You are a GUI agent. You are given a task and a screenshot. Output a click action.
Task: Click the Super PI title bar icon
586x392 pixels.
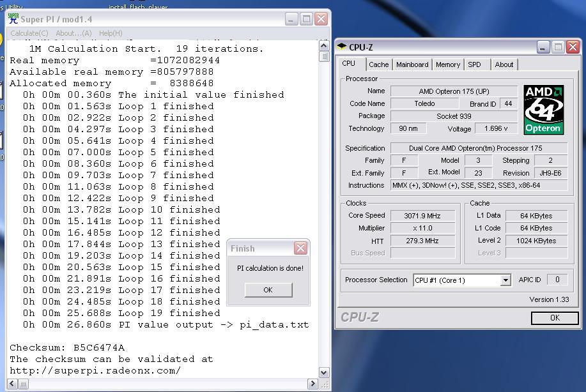pos(13,19)
